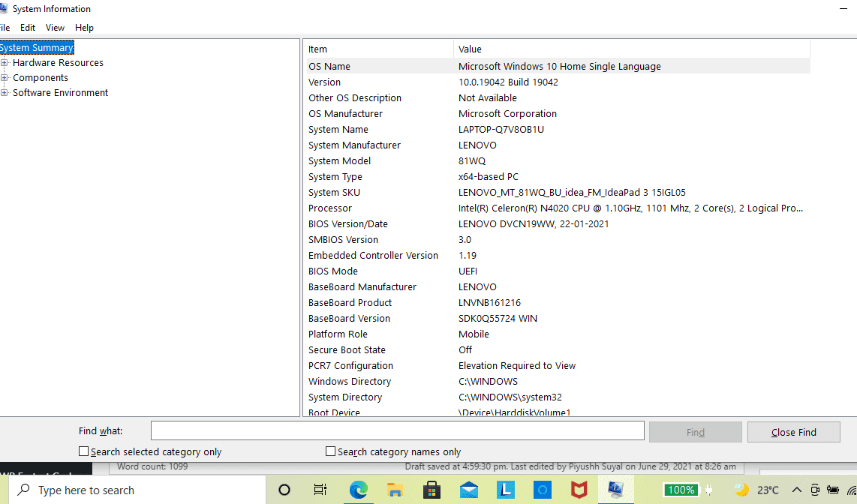Click the C:\WINDOWS\system32 value
857x504 pixels.
coord(510,397)
